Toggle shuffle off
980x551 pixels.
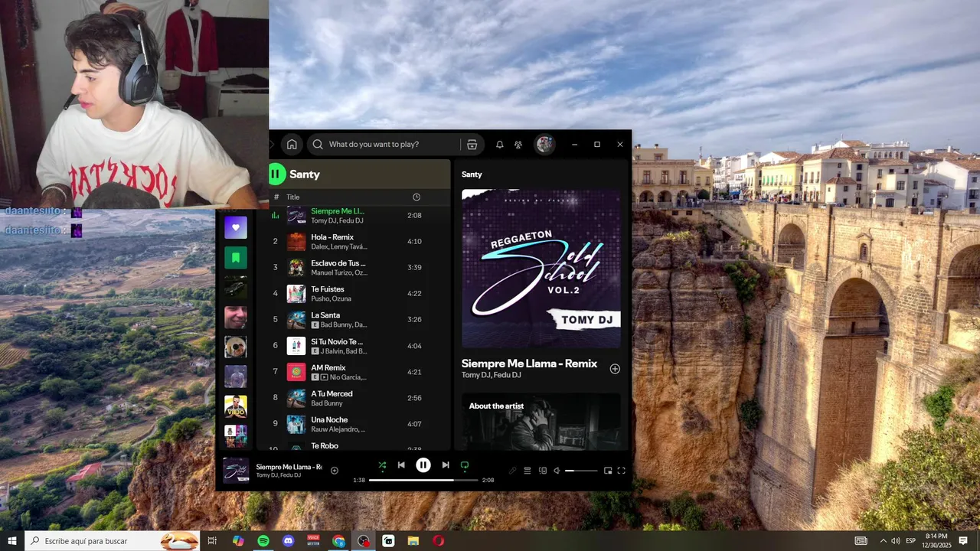tap(382, 465)
